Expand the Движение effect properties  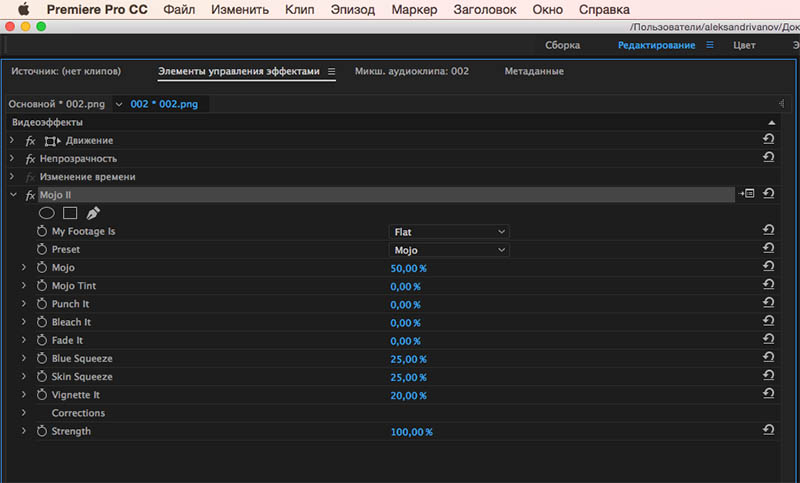coord(12,140)
